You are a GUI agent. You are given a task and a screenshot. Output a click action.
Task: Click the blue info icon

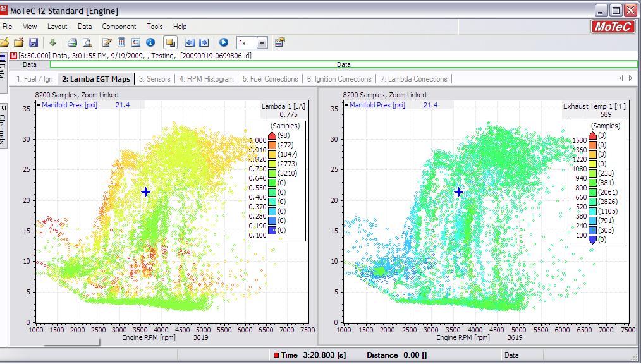click(150, 42)
